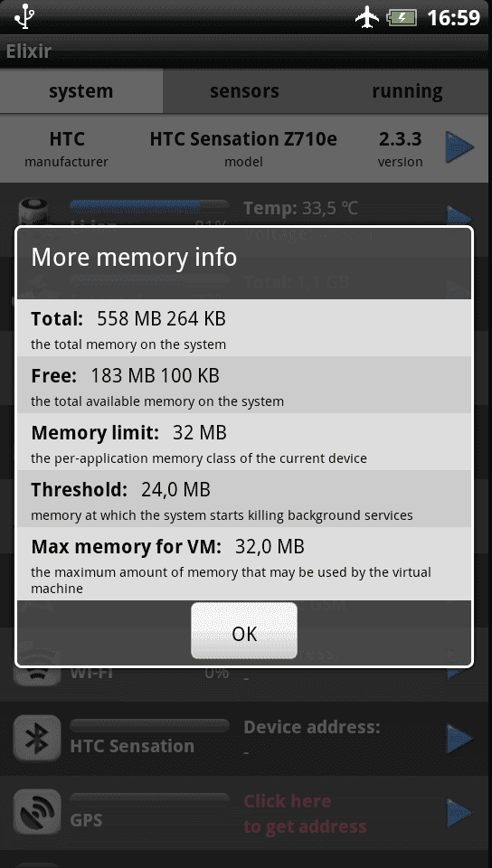Expand the Bluetooth row arrow
Screen dimensions: 492x868
tap(459, 739)
